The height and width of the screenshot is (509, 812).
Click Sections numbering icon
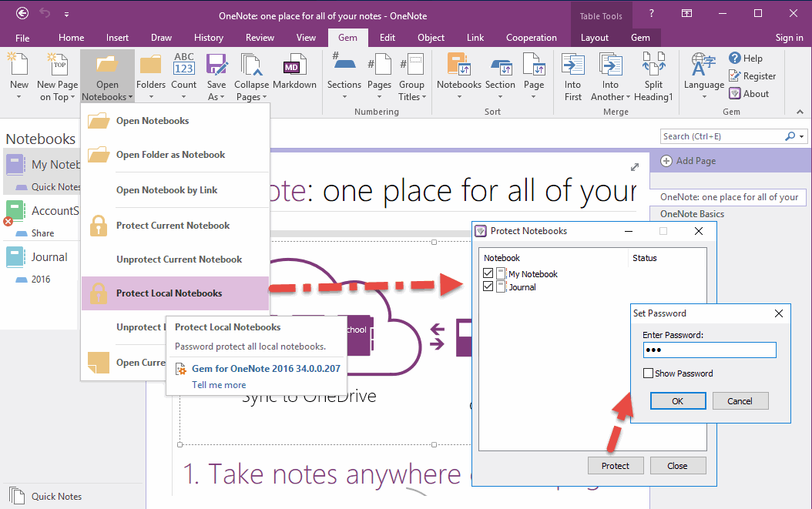(344, 63)
